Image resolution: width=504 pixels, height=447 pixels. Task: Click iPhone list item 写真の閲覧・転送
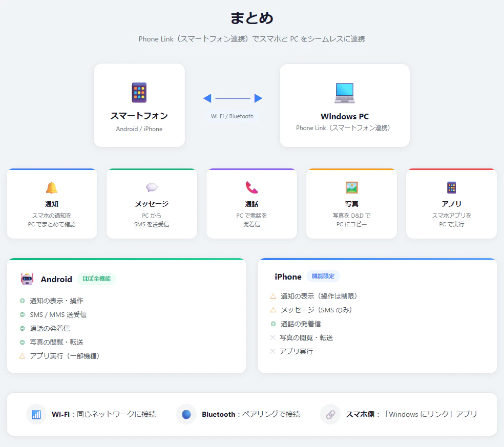[306, 338]
